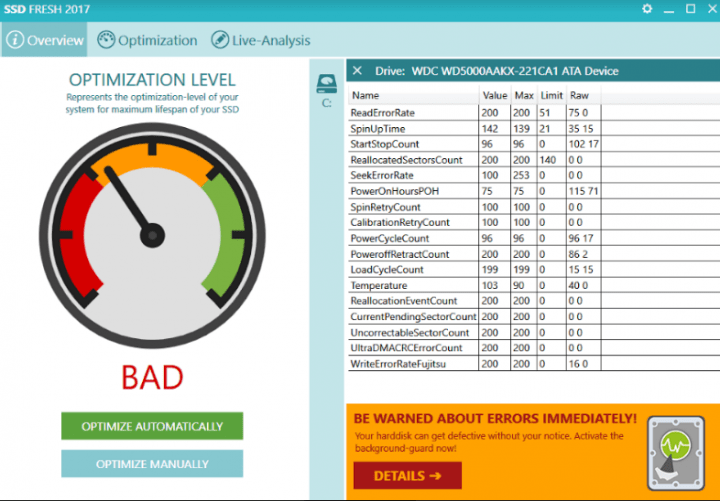Click ReallocatedSectorsCount limit value 140

(x=548, y=160)
